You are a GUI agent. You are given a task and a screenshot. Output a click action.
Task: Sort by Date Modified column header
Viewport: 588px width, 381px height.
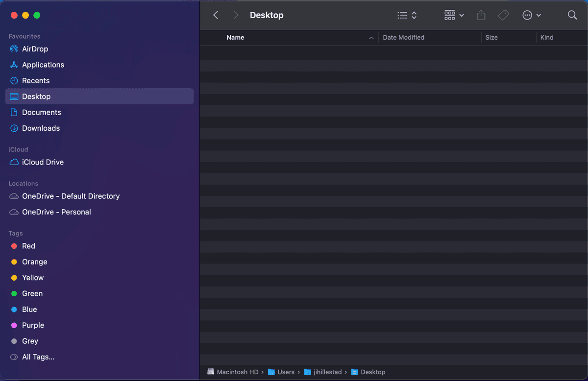[403, 38]
